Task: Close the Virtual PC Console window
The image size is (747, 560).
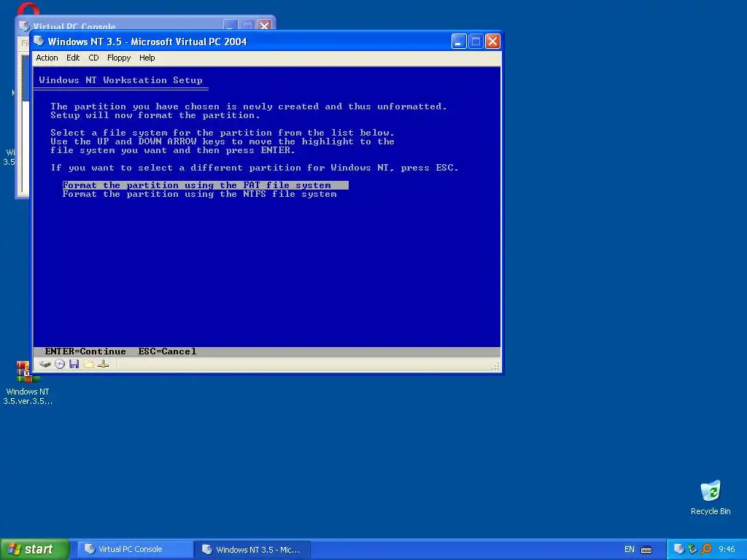Action: tap(264, 25)
